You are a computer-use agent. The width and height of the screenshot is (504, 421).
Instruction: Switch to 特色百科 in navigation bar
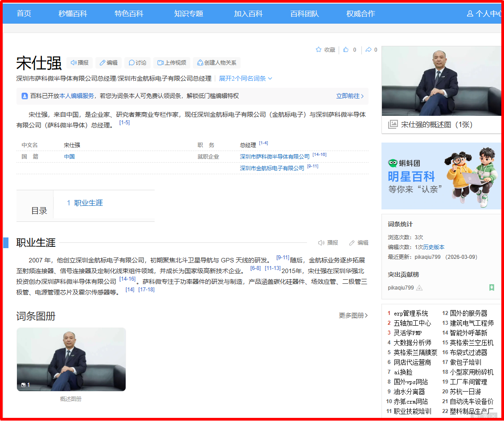[x=129, y=14]
